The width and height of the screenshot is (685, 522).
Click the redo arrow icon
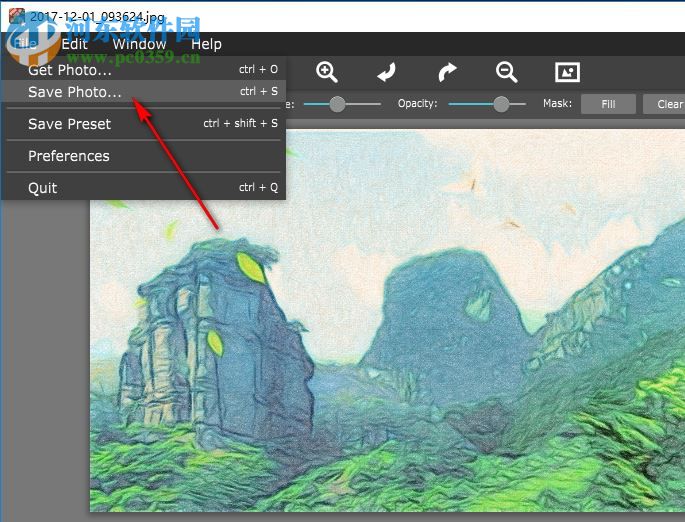pos(447,72)
